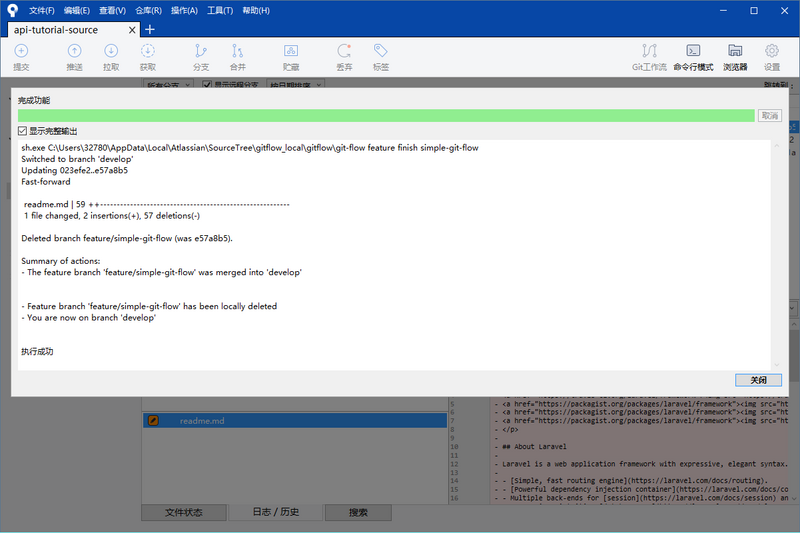Click the 'You are now on branch develop' line
The width and height of the screenshot is (800, 533).
tap(89, 317)
